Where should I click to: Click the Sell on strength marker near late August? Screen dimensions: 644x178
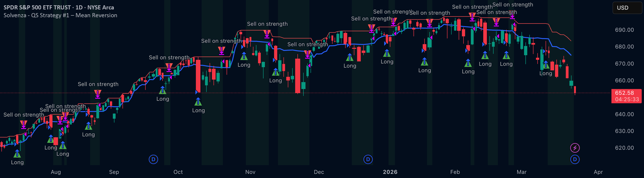98,94
